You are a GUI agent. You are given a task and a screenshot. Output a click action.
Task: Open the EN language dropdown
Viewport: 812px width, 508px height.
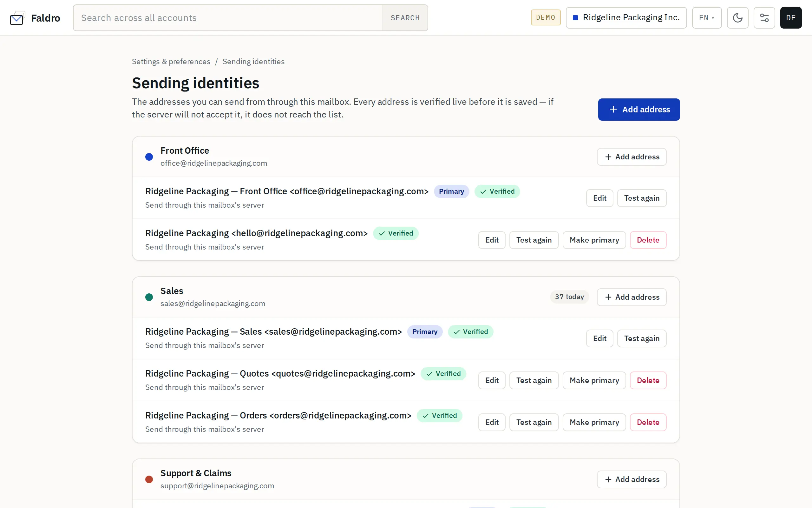[x=707, y=18]
